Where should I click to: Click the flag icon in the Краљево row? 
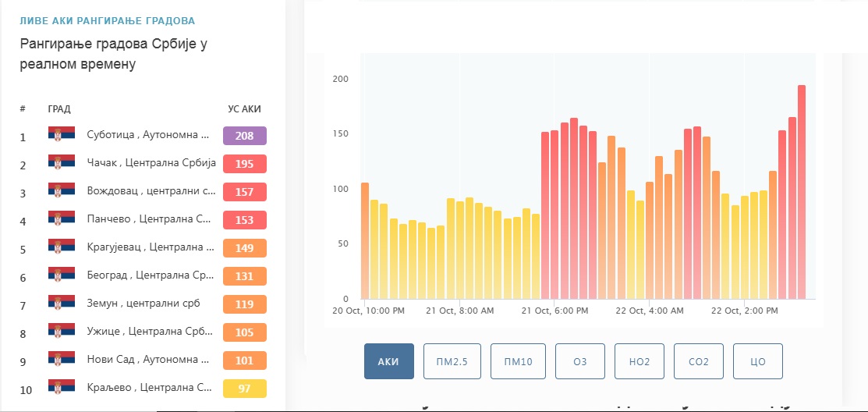click(62, 387)
